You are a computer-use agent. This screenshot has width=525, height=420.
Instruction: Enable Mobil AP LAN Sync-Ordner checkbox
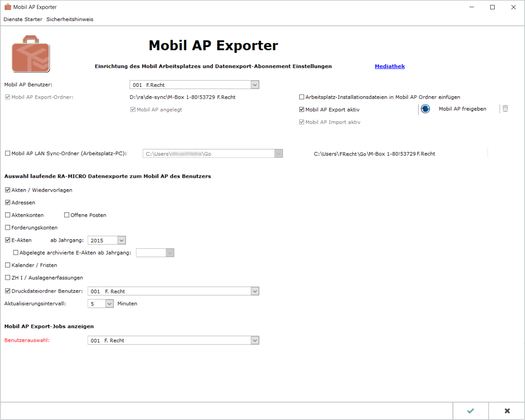pyautogui.click(x=8, y=153)
